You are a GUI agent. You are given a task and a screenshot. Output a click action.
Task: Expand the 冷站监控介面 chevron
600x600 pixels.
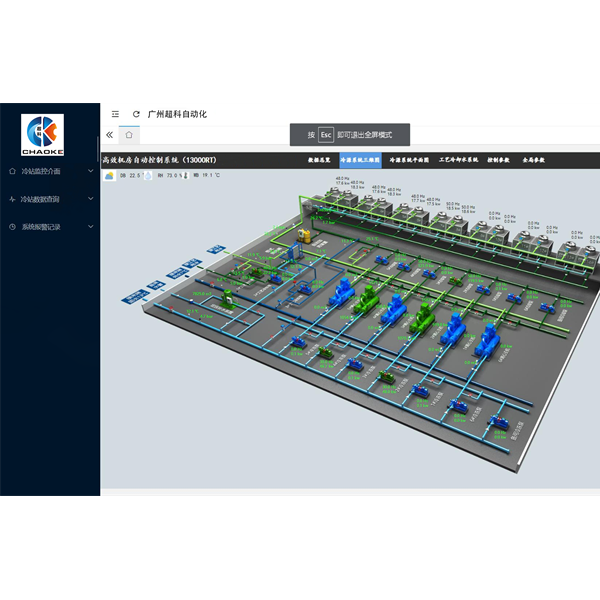click(91, 171)
